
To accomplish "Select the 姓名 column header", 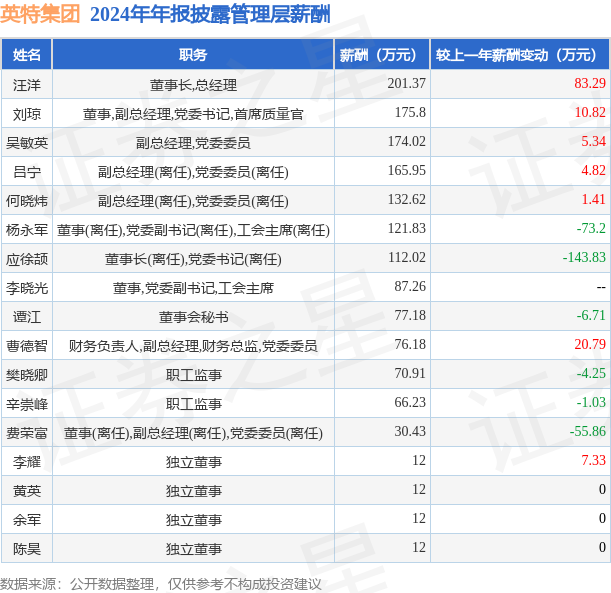I will pyautogui.click(x=26, y=55).
